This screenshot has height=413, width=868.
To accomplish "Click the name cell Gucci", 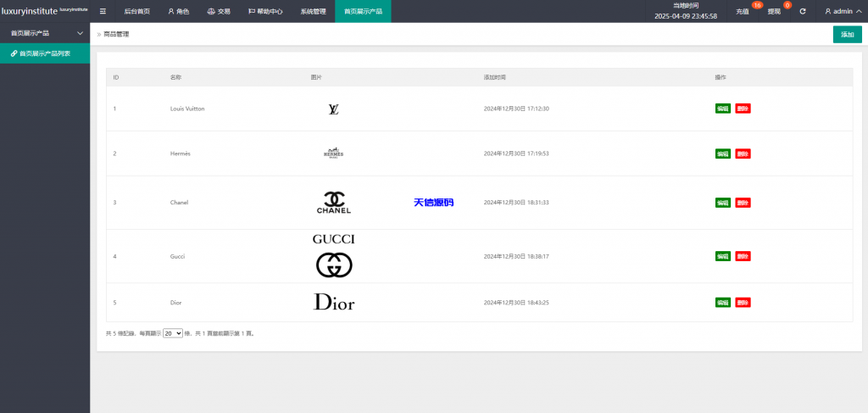I will pyautogui.click(x=177, y=256).
